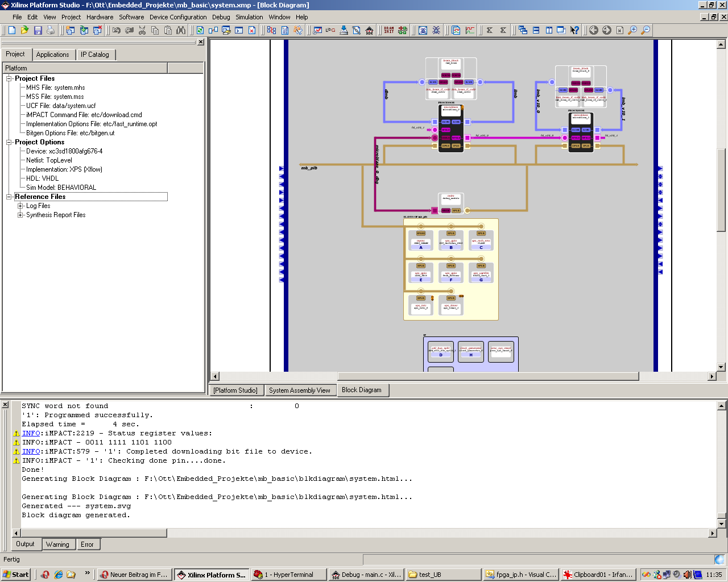Viewport: 728px width, 582px height.
Task: Click the Open Project folder icon
Action: click(24, 30)
